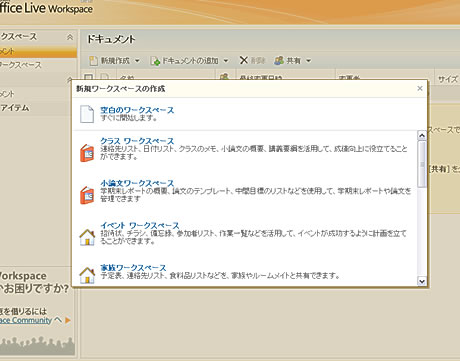Image resolution: width=460 pixels, height=361 pixels.
Task: Open イベント ワークスペース template link
Action: pyautogui.click(x=140, y=226)
